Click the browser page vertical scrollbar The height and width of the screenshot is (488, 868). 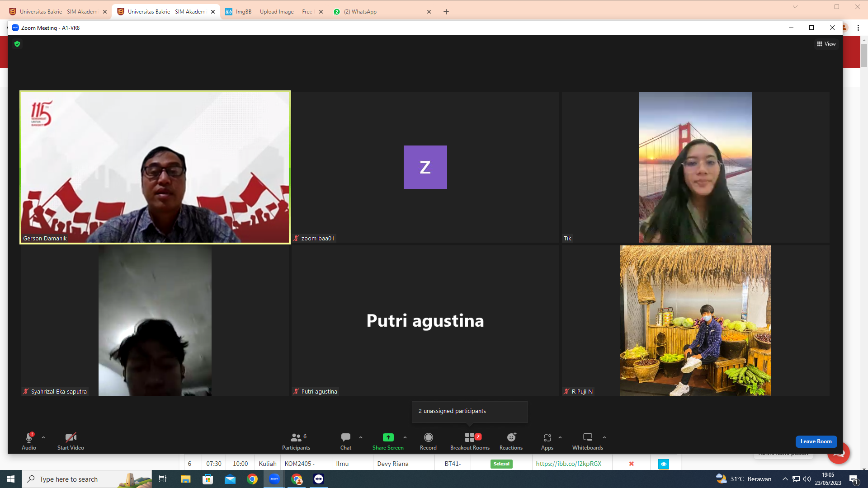864,56
